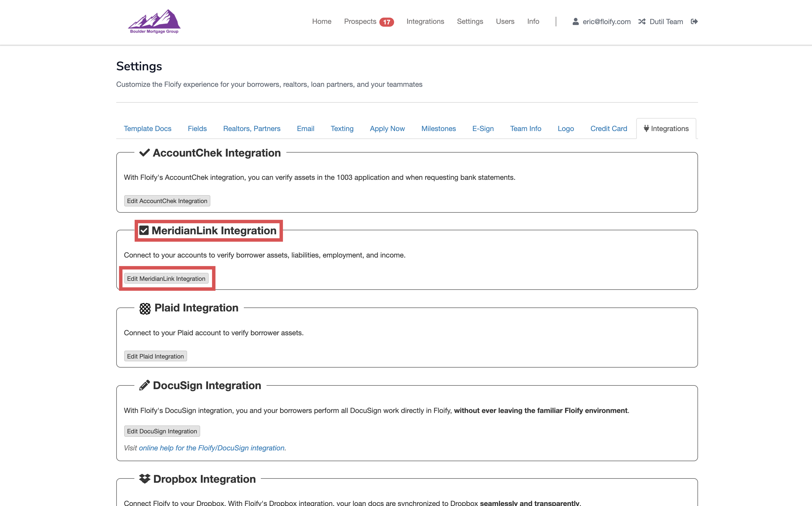The width and height of the screenshot is (812, 506).
Task: Open Integrations in top navigation
Action: click(425, 22)
